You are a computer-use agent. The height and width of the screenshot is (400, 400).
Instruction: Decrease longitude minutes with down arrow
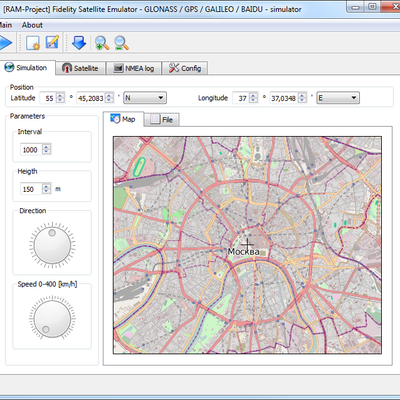tap(302, 100)
